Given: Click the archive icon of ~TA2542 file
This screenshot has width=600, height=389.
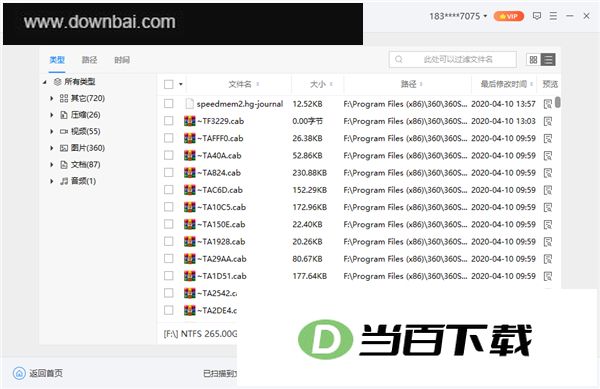Looking at the screenshot, I should coord(189,293).
